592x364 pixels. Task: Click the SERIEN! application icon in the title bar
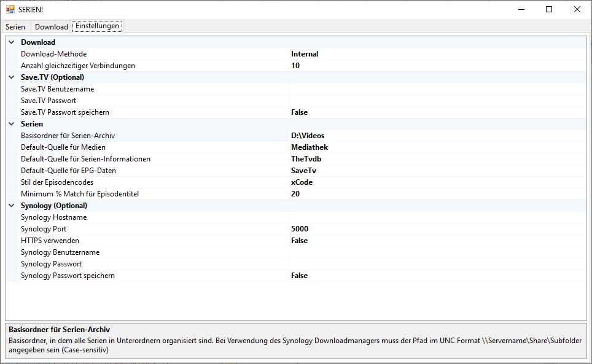coord(9,9)
